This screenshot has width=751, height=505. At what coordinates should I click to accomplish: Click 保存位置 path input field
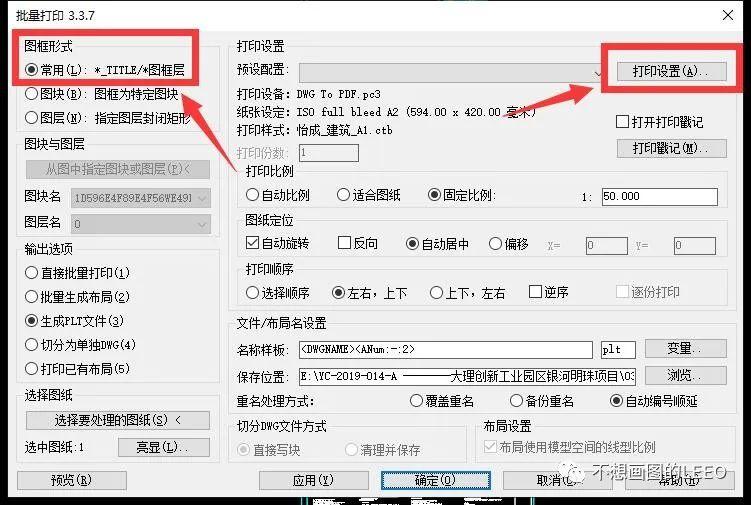(x=467, y=376)
